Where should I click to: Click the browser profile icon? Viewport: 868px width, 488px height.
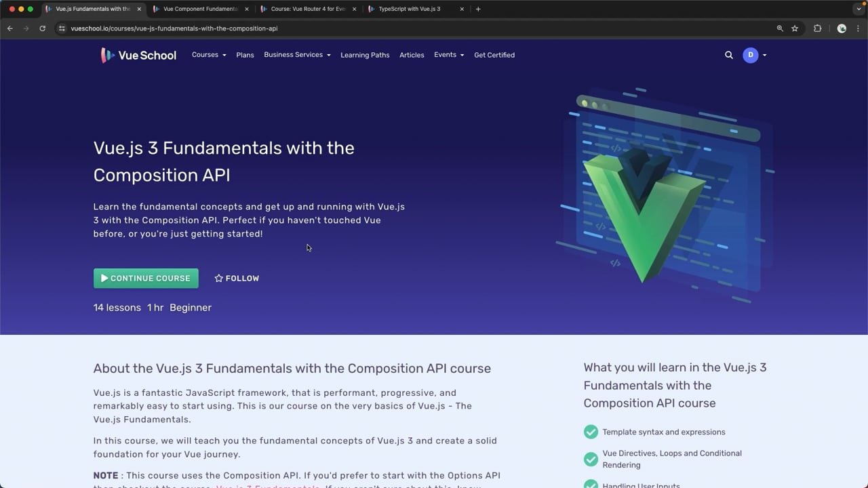pos(842,28)
